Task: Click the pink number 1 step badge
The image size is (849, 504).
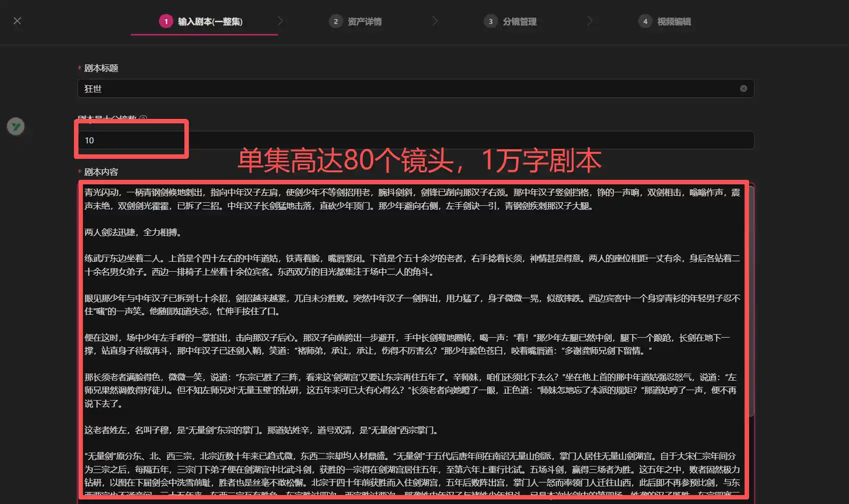Action: pyautogui.click(x=166, y=21)
